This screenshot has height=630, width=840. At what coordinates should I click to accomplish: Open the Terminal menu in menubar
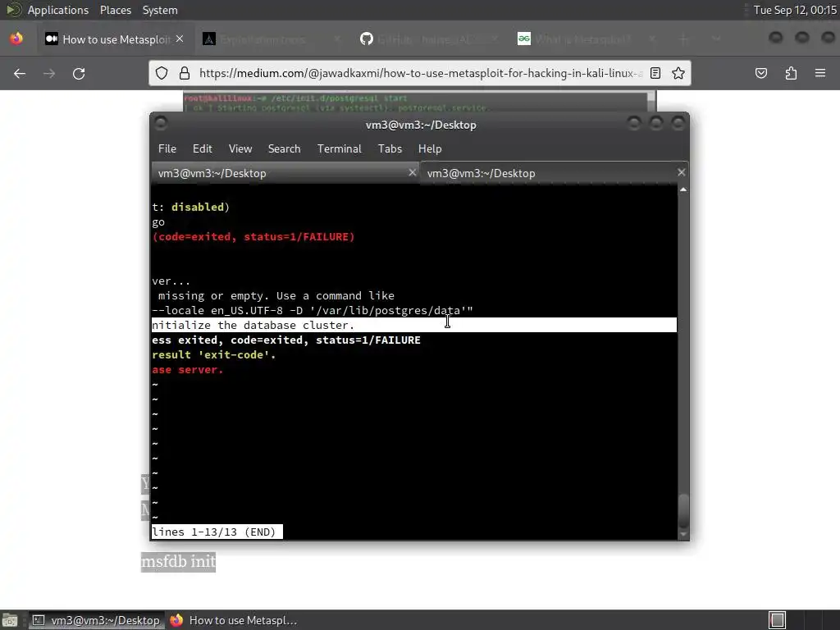tap(339, 149)
